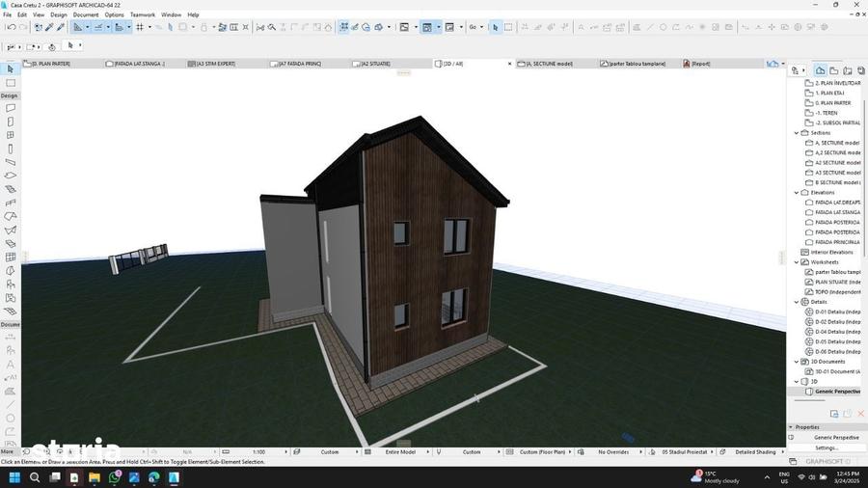The width and height of the screenshot is (868, 488).
Task: Switch to the A2 SITUATIE tab
Action: point(375,64)
